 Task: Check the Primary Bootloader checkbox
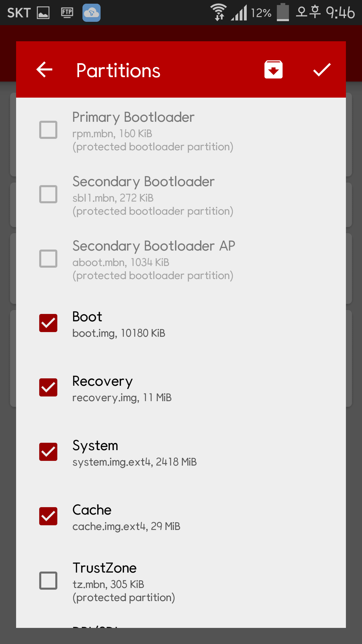48,130
